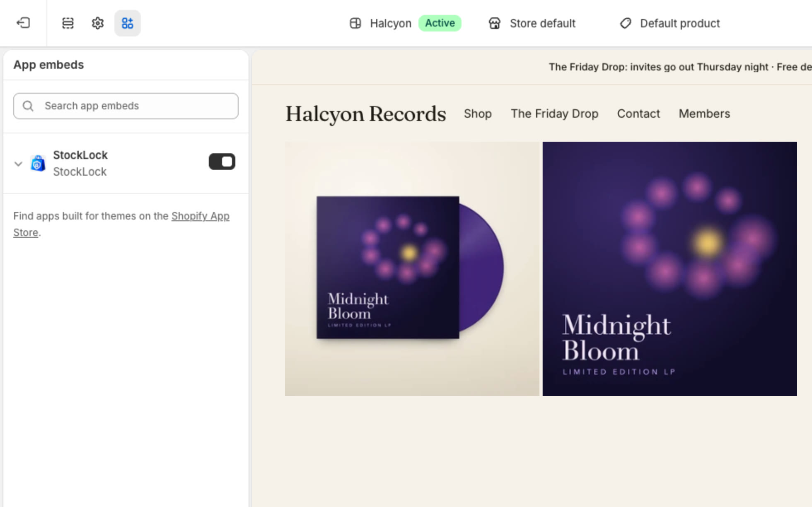Viewport: 812px width, 507px height.
Task: Toggle the StockLock app embed switch
Action: (x=222, y=162)
